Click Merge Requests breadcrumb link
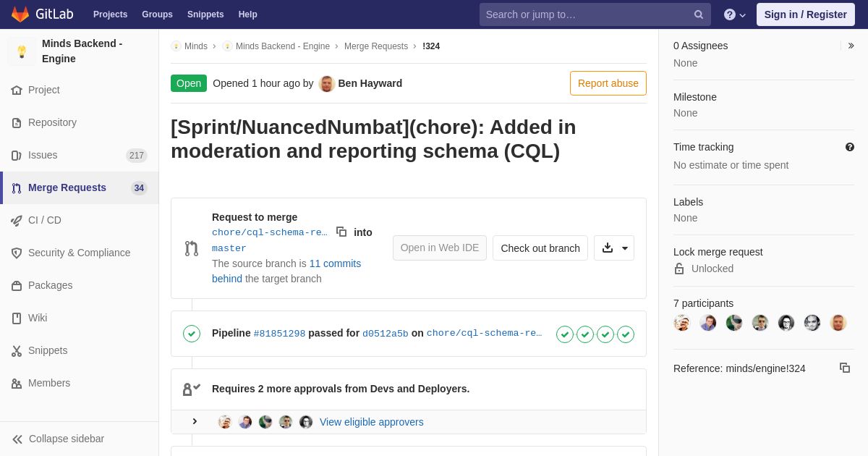Viewport: 868px width, 456px height. coord(376,46)
